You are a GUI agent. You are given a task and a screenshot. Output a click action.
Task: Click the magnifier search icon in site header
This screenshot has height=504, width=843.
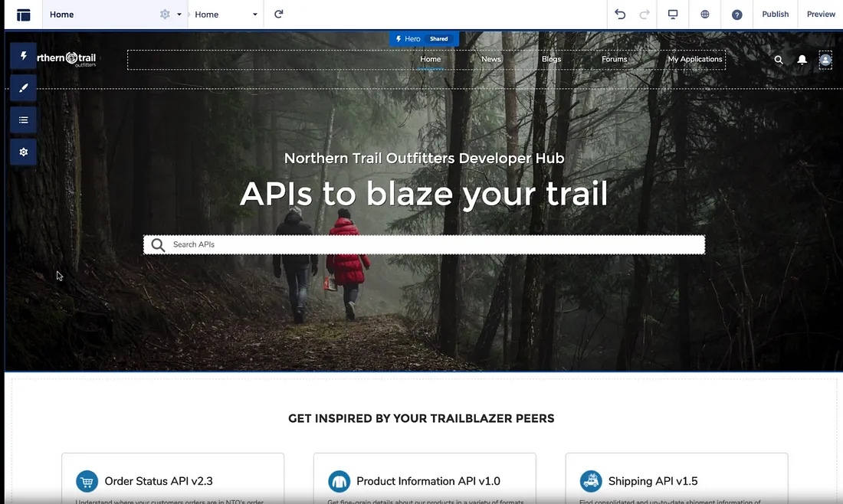(779, 60)
